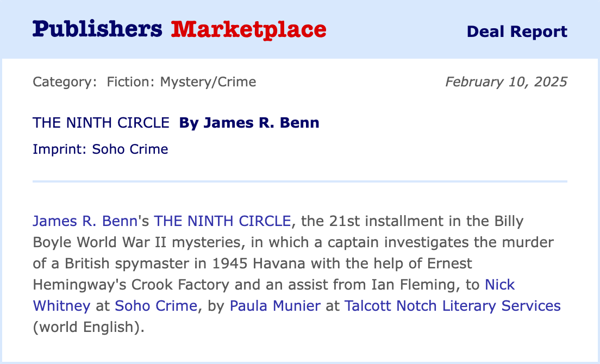Screen dimensions: 600x364
Task: Select the Fiction: Mystery/Crime category text
Action: (182, 82)
